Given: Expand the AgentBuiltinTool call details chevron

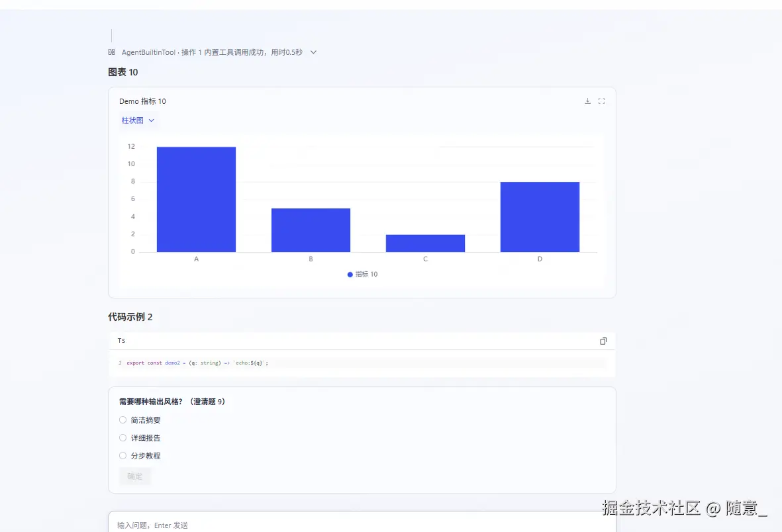Looking at the screenshot, I should pos(313,52).
